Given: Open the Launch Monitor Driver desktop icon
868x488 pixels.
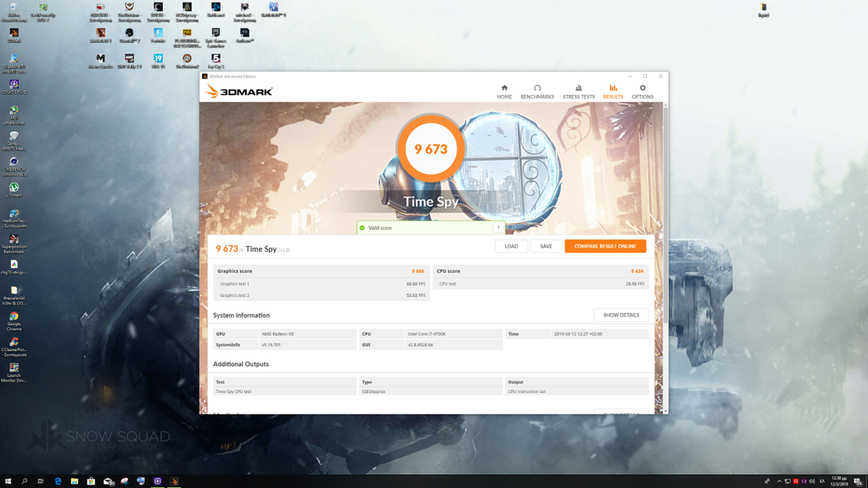Looking at the screenshot, I should click(x=14, y=372).
